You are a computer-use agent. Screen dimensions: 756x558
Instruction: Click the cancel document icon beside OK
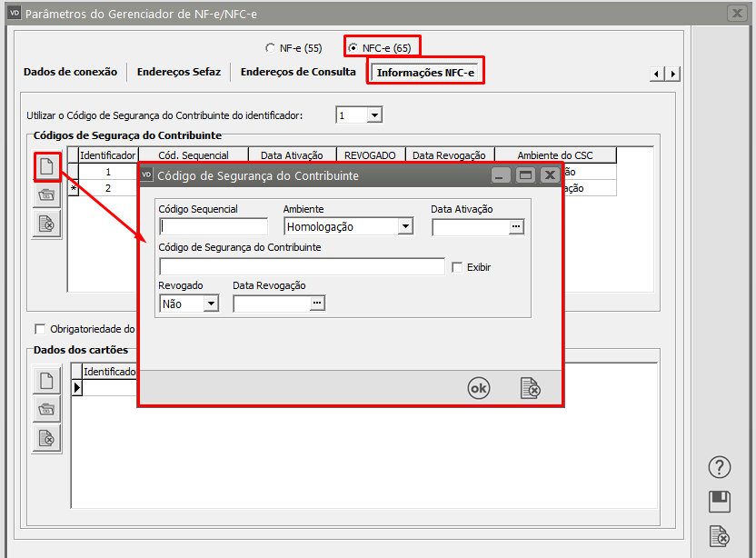(x=531, y=388)
